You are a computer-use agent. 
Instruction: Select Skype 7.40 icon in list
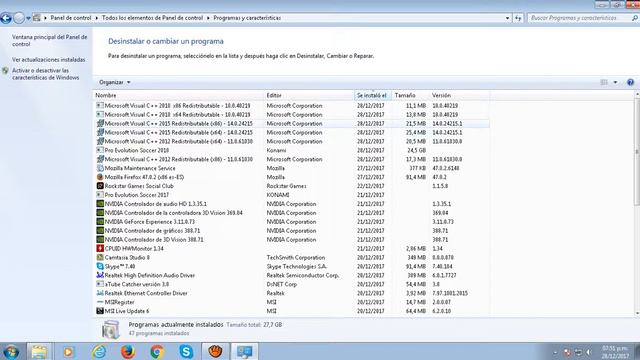click(100, 266)
